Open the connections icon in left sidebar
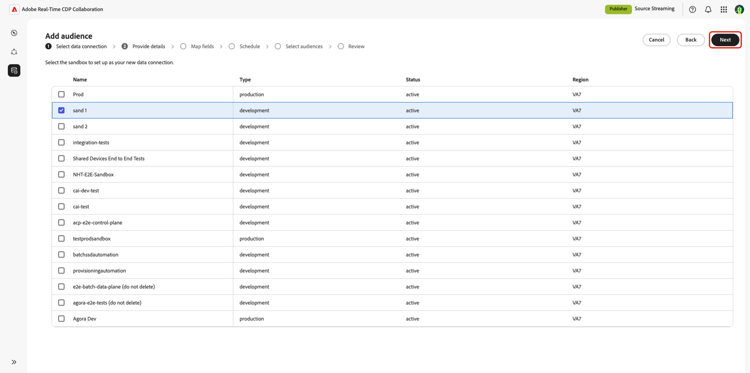The height and width of the screenshot is (373, 750). 14,52
